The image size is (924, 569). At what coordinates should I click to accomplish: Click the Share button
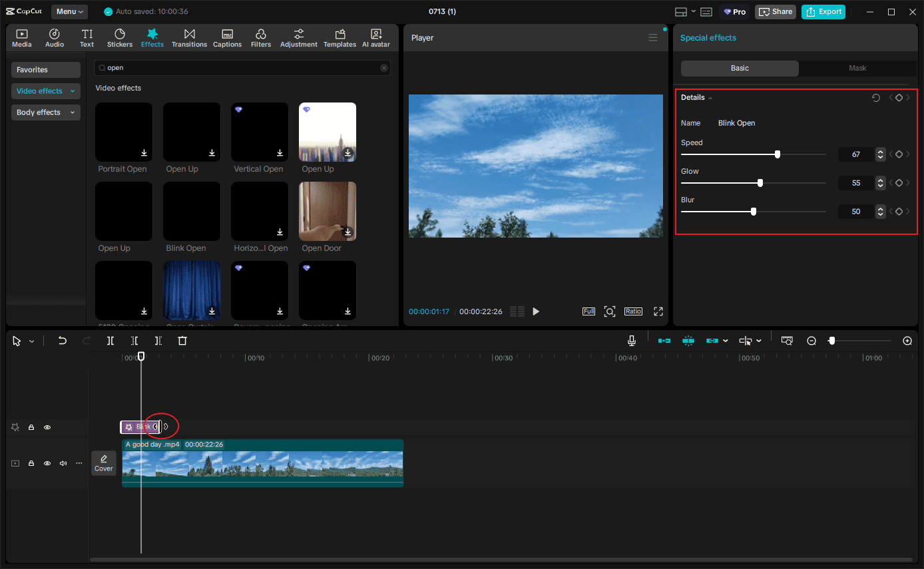776,11
